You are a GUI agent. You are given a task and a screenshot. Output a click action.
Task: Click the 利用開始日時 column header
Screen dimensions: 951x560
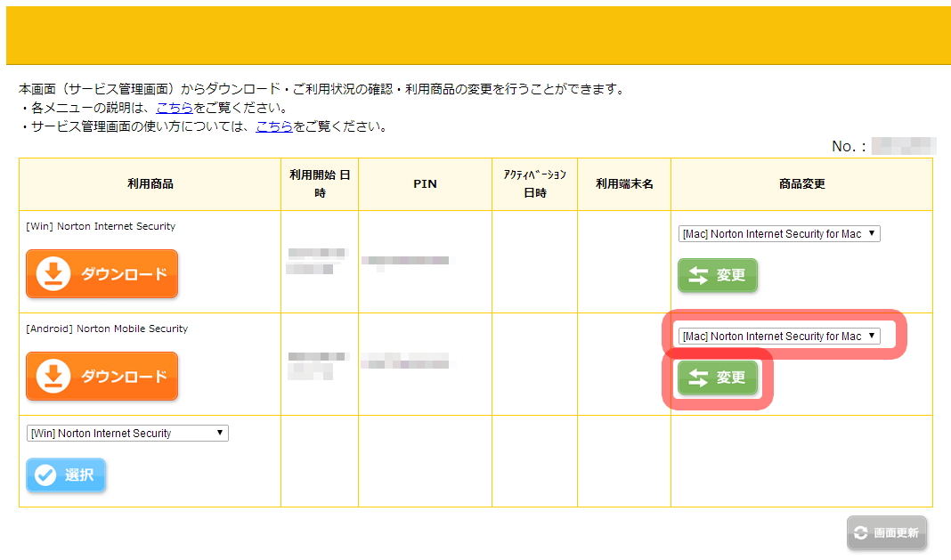click(x=320, y=183)
